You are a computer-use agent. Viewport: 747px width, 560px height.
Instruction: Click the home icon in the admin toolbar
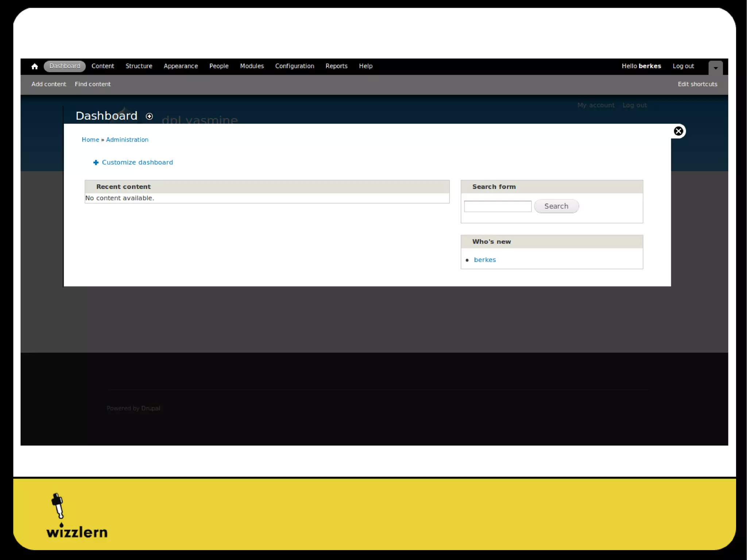click(x=35, y=66)
